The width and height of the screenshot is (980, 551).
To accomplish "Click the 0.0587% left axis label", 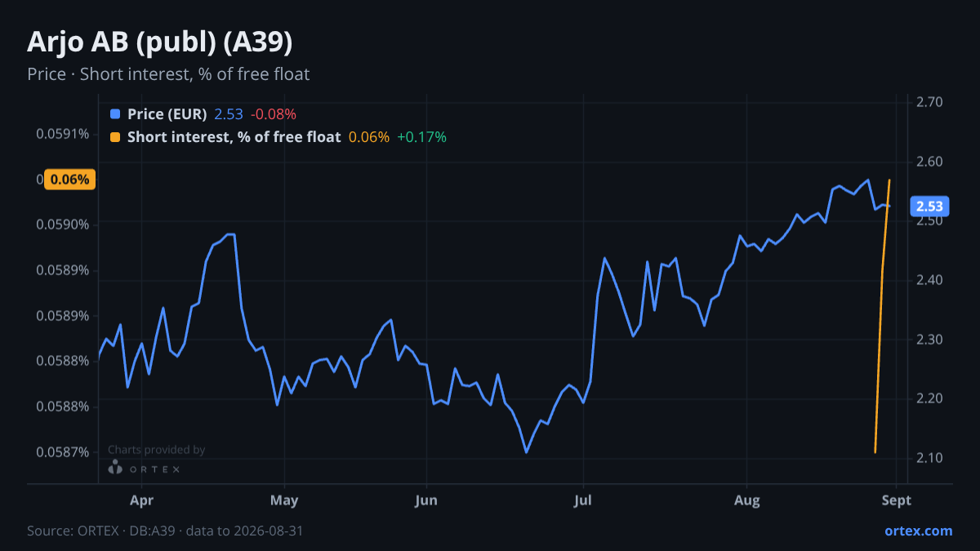I will (x=63, y=452).
